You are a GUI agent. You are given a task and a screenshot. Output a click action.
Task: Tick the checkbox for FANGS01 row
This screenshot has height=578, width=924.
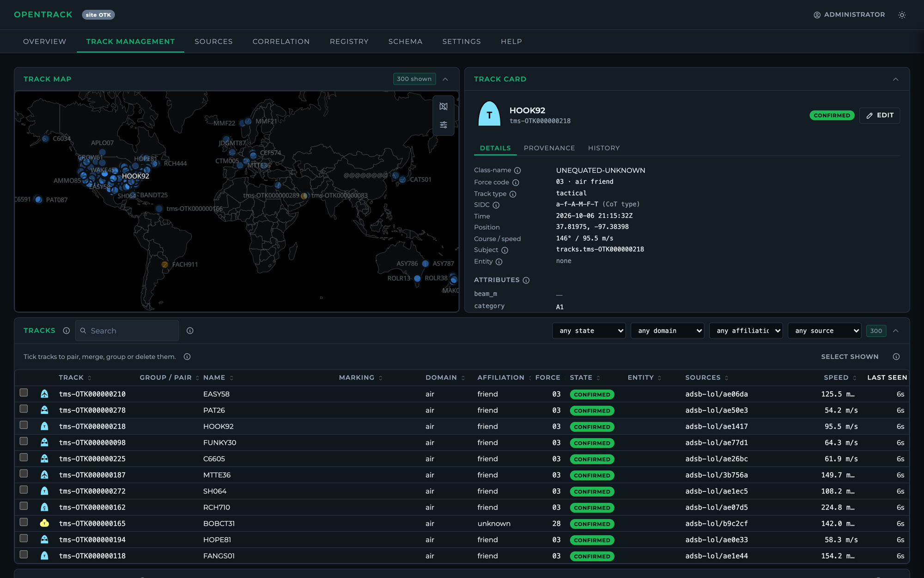(24, 554)
